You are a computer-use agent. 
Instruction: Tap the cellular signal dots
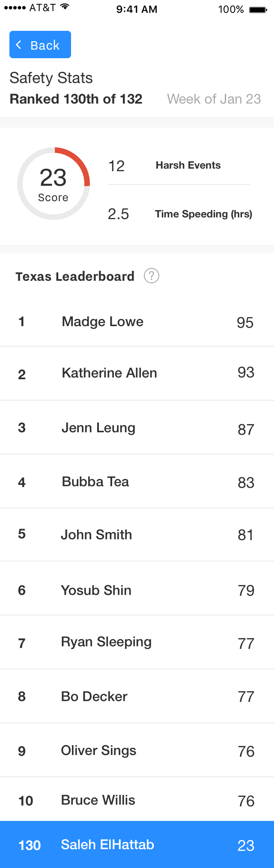[15, 8]
